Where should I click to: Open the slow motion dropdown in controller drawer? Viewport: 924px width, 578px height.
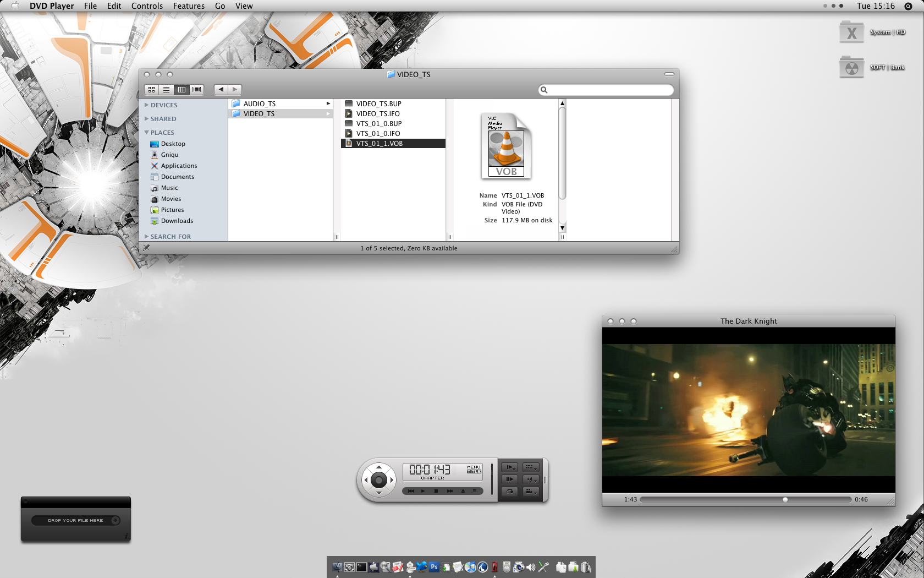[x=509, y=467]
